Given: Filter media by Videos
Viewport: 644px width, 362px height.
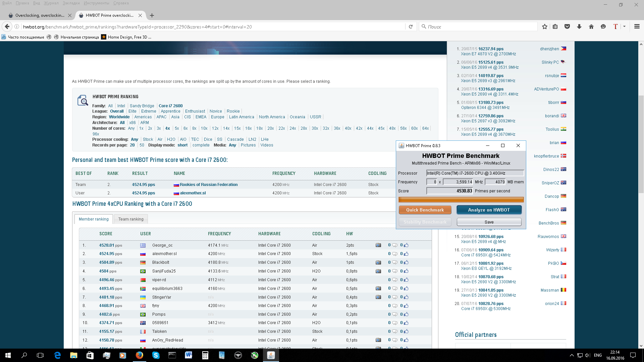Looking at the screenshot, I should click(x=267, y=145).
